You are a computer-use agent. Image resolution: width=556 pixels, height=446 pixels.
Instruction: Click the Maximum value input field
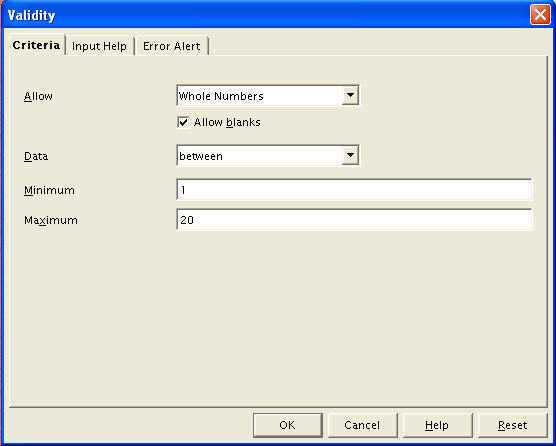pyautogui.click(x=354, y=220)
